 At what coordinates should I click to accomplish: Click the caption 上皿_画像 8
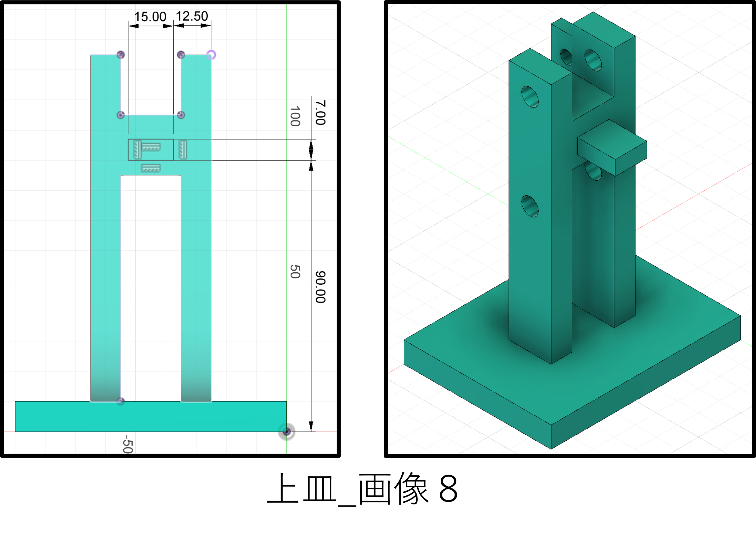tap(362, 489)
